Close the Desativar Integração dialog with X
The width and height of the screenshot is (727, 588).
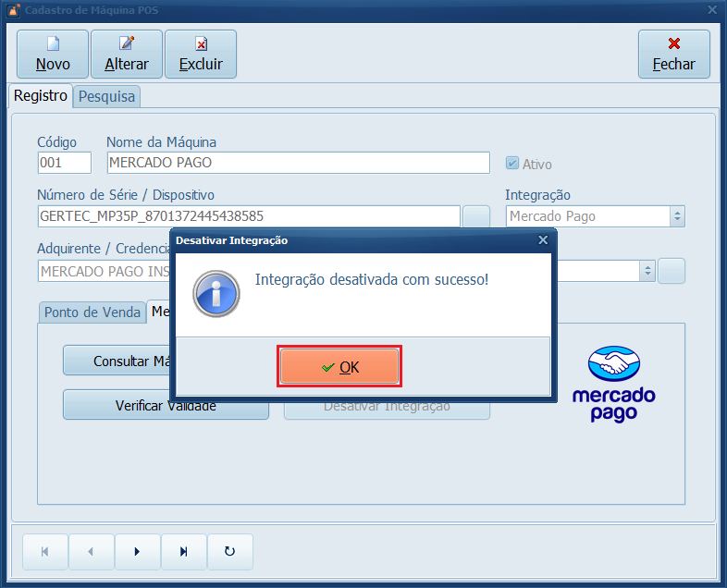coord(543,240)
